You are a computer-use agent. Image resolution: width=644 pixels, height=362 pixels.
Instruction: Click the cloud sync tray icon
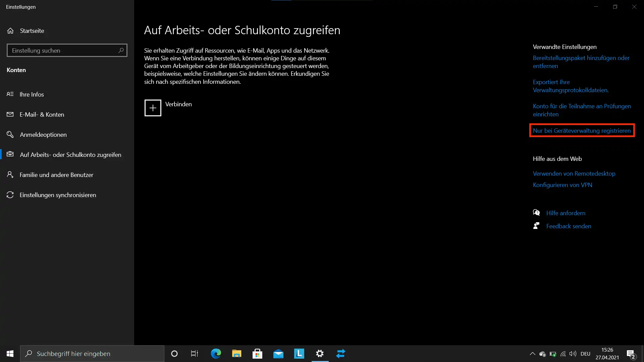(x=542, y=354)
